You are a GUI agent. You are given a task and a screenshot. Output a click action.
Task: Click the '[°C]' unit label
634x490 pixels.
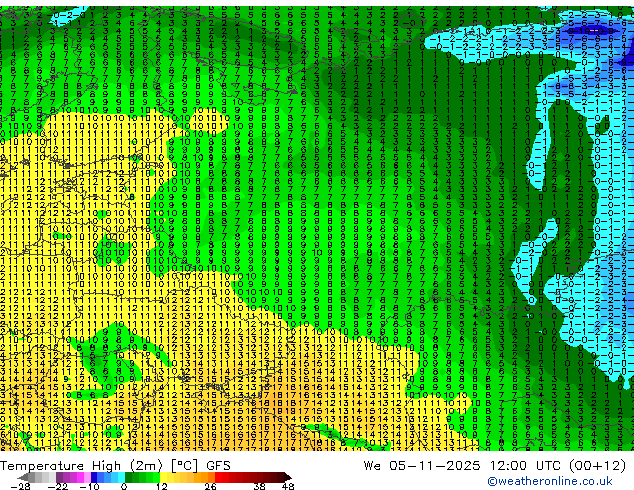tap(184, 466)
